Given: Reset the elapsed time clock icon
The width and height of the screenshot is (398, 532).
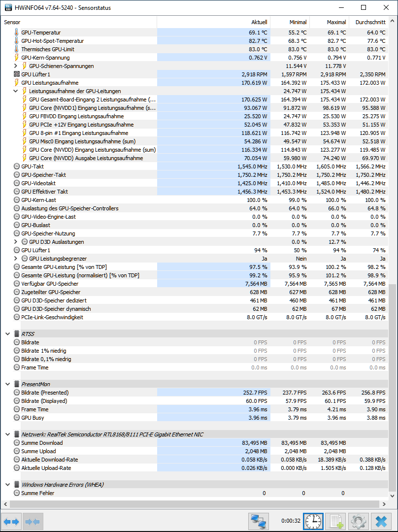Looking at the screenshot, I should 313,521.
